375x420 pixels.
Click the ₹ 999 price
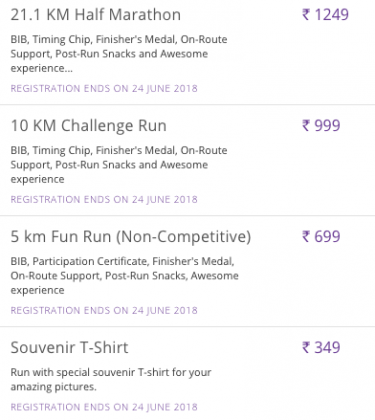coord(321,126)
